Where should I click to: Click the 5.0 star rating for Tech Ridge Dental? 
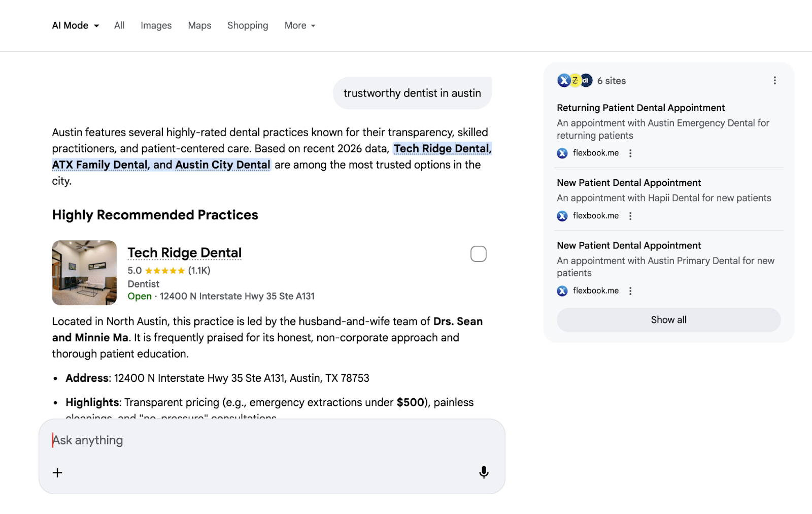click(x=169, y=271)
